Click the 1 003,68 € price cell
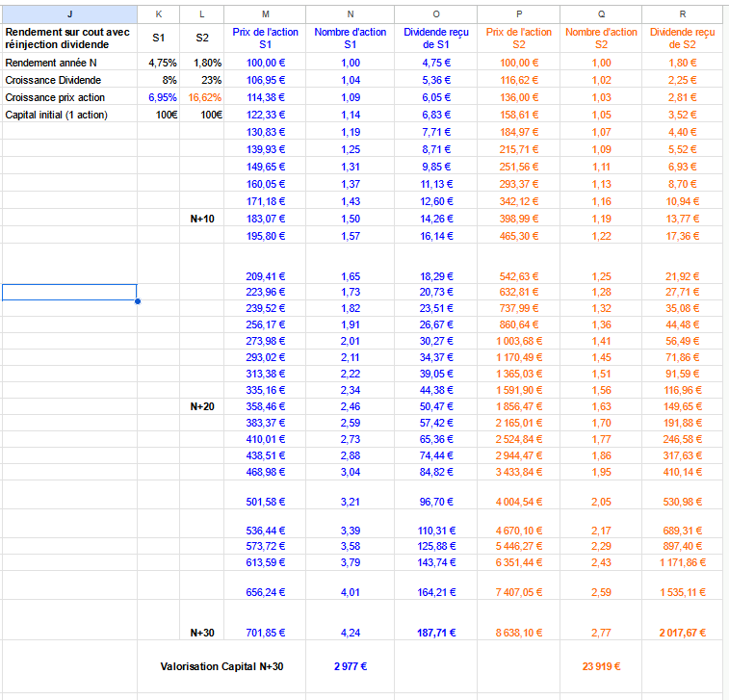The image size is (729, 700). pyautogui.click(x=519, y=341)
